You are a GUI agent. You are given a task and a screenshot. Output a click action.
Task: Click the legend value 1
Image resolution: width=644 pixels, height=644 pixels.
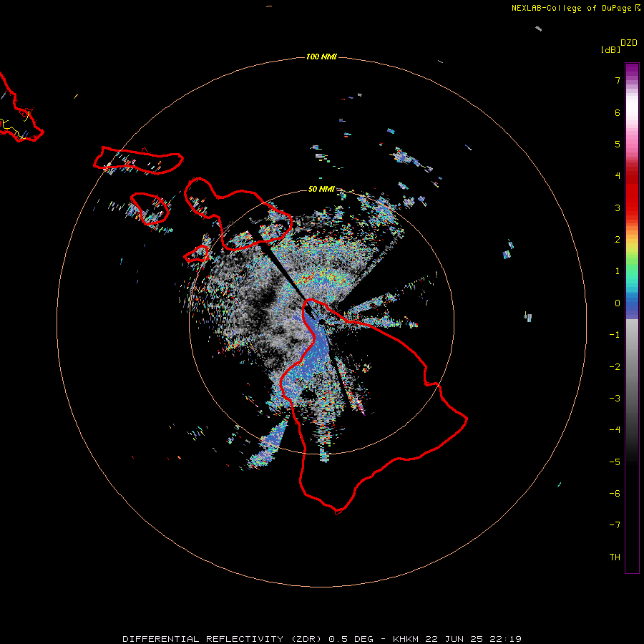point(618,271)
